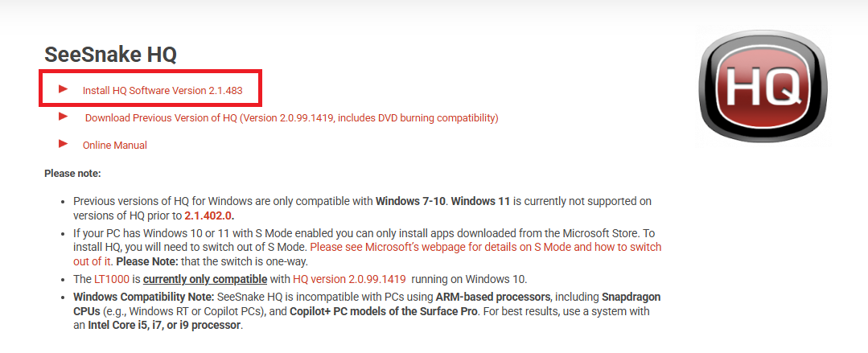Click the bold Intel Core i5, i7, i9 text
Viewport: 868px width, 353px height.
(x=164, y=325)
